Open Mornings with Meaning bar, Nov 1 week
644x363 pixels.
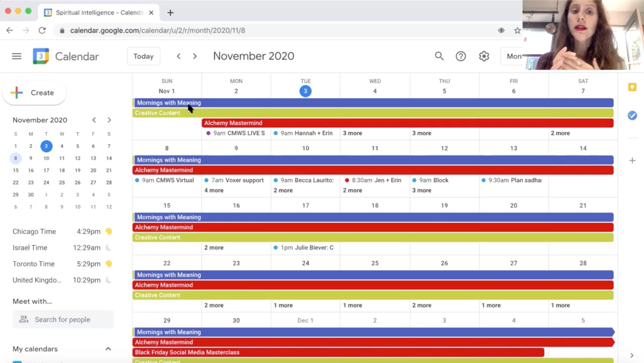tap(373, 103)
